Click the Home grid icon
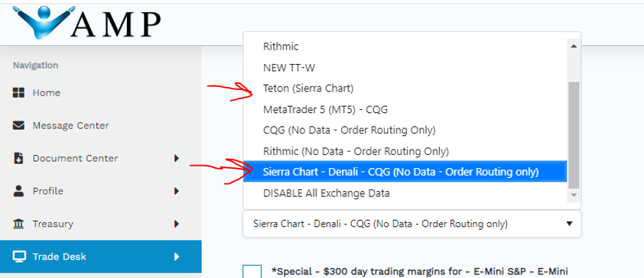Viewport: 644px width, 278px height. 18,92
